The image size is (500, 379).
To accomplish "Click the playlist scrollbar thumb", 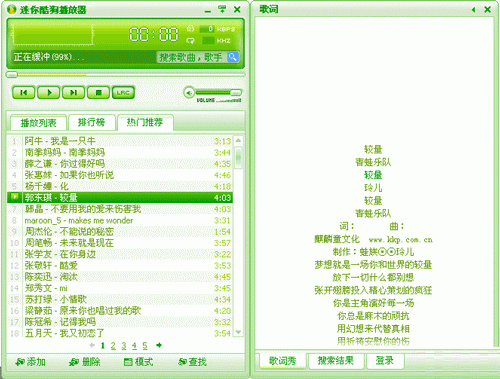I will [x=238, y=158].
